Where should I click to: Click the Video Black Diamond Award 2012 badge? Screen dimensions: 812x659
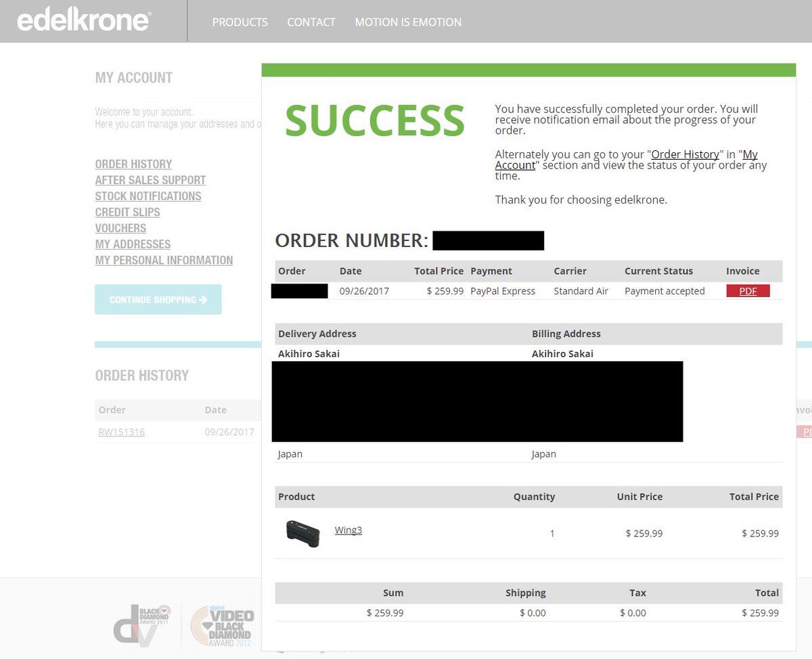[x=223, y=627]
